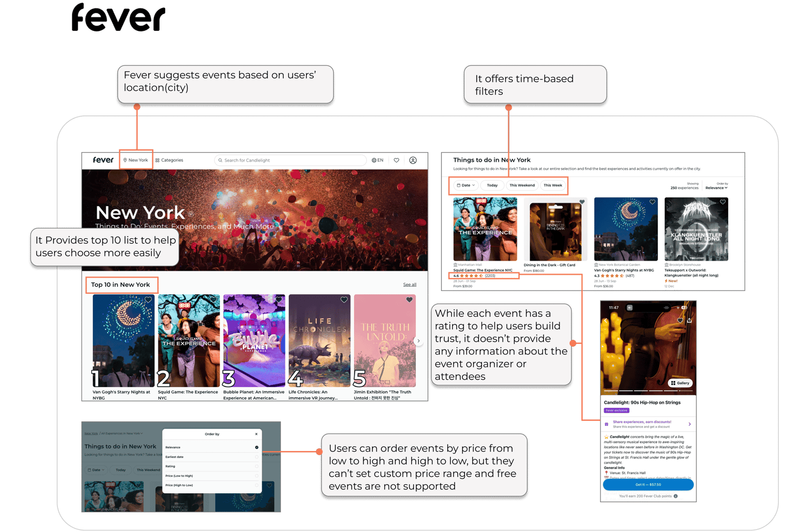Open the Categories menu in the header

pos(169,160)
